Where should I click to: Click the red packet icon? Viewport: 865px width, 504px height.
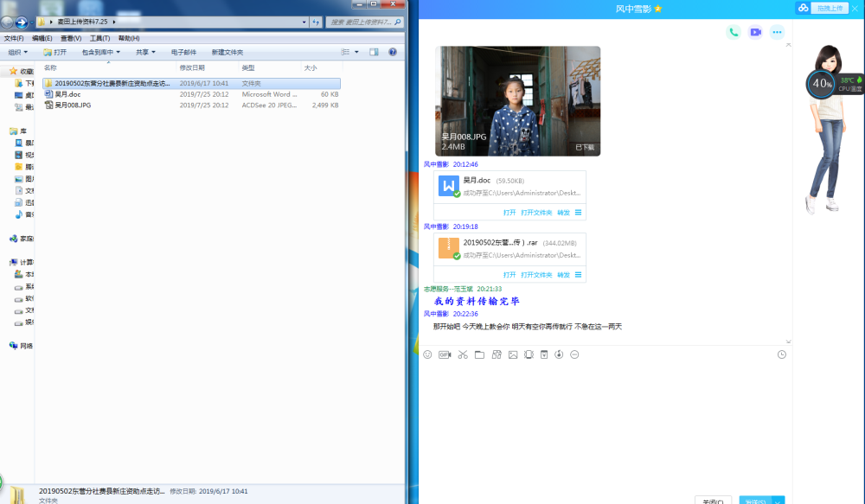tap(544, 354)
